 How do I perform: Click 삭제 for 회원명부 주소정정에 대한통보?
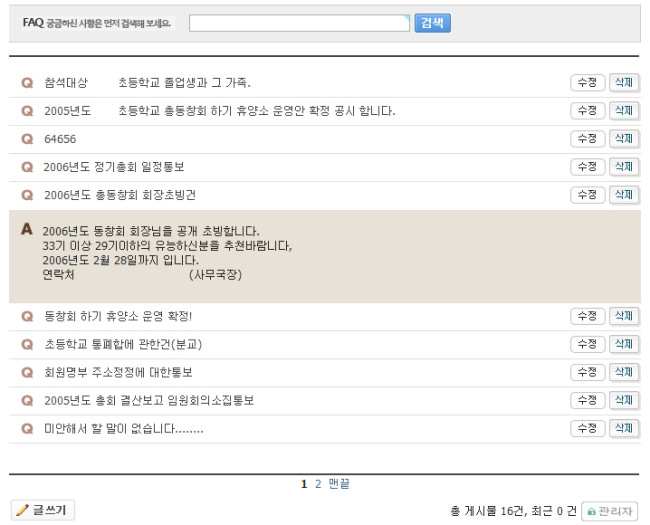click(624, 372)
